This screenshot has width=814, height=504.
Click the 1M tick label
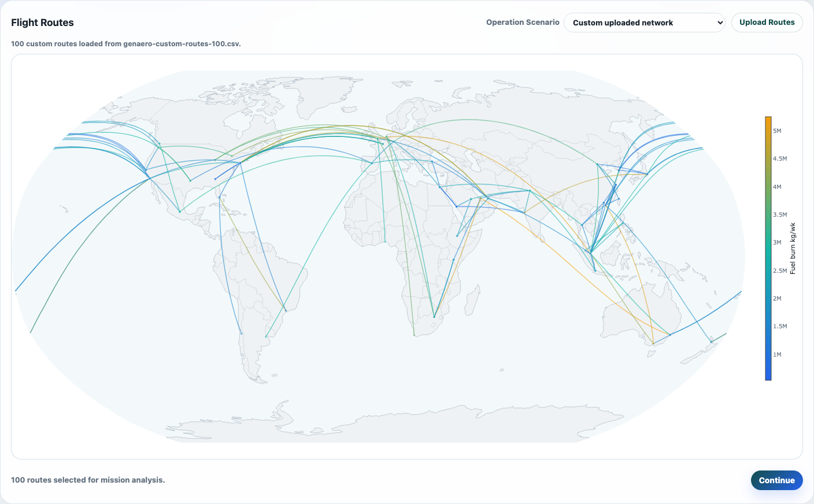[x=777, y=354]
